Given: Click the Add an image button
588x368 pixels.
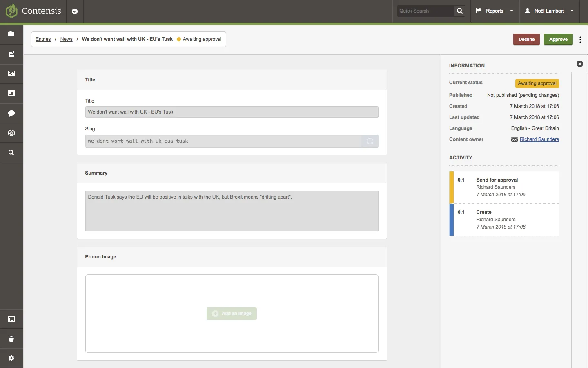Looking at the screenshot, I should coord(232,314).
